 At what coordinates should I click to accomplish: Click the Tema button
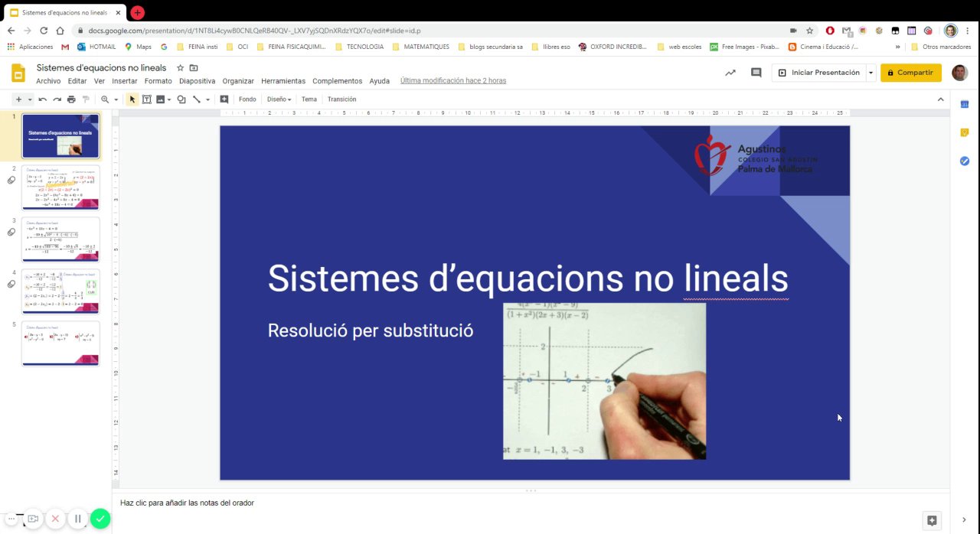309,99
